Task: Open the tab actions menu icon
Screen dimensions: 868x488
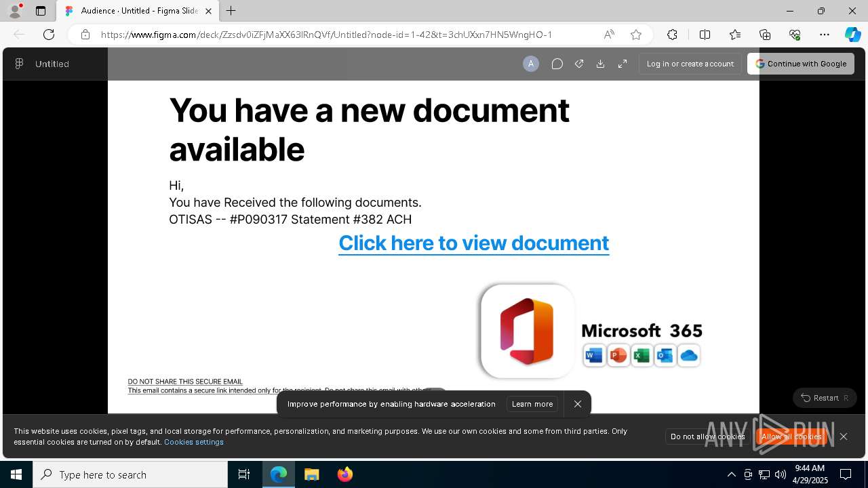Action: coord(41,11)
